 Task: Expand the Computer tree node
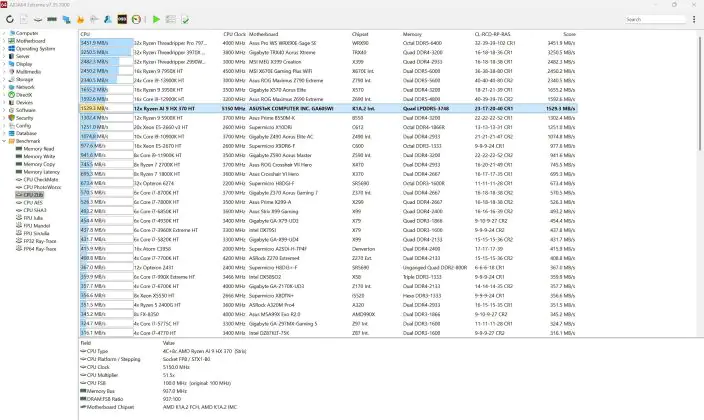coord(4,33)
